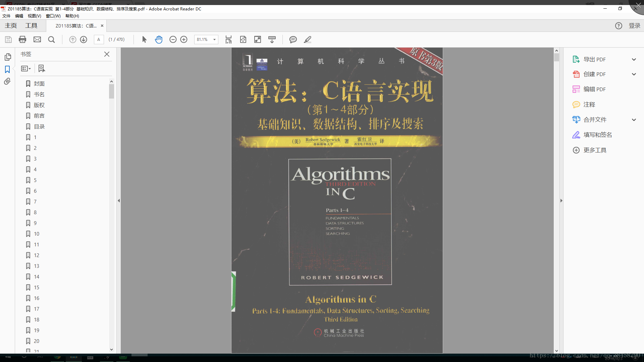This screenshot has width=644, height=362.
Task: Open the Help question mark icon
Action: pyautogui.click(x=619, y=26)
